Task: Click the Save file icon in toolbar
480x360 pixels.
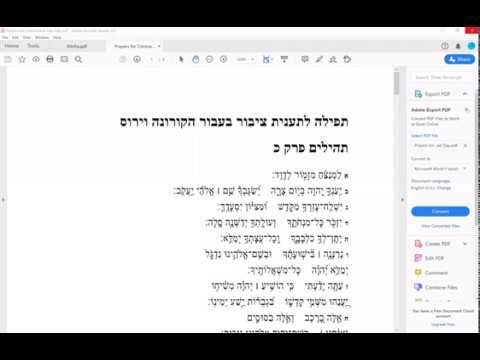Action: pyautogui.click(x=8, y=60)
